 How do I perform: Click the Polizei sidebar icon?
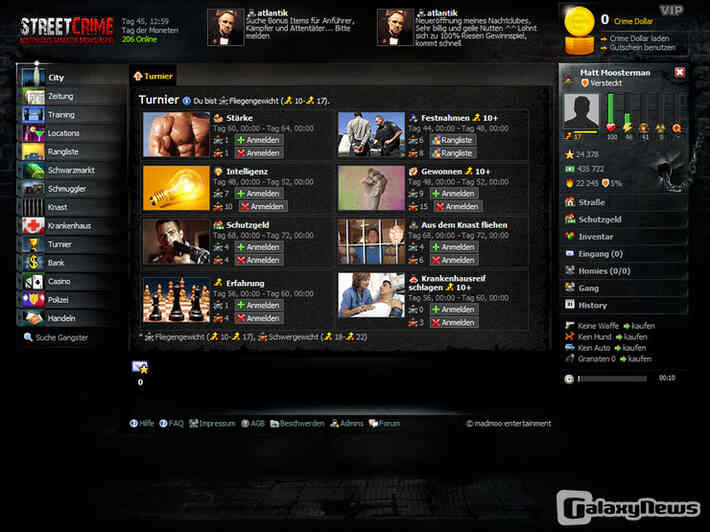tap(33, 299)
